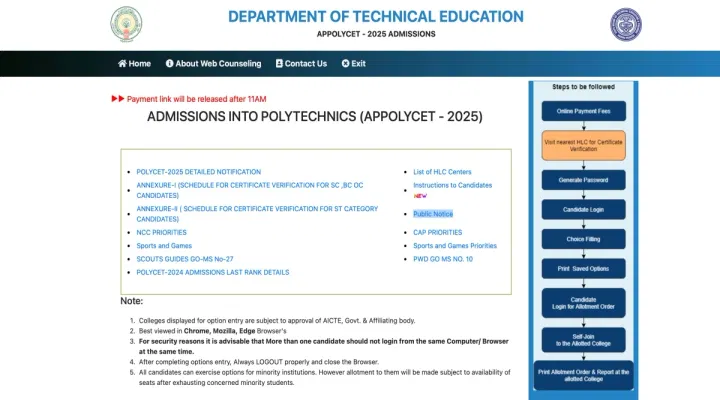View the Instructions to Candidates link
Viewport: 720px width, 400px height.
pyautogui.click(x=452, y=186)
